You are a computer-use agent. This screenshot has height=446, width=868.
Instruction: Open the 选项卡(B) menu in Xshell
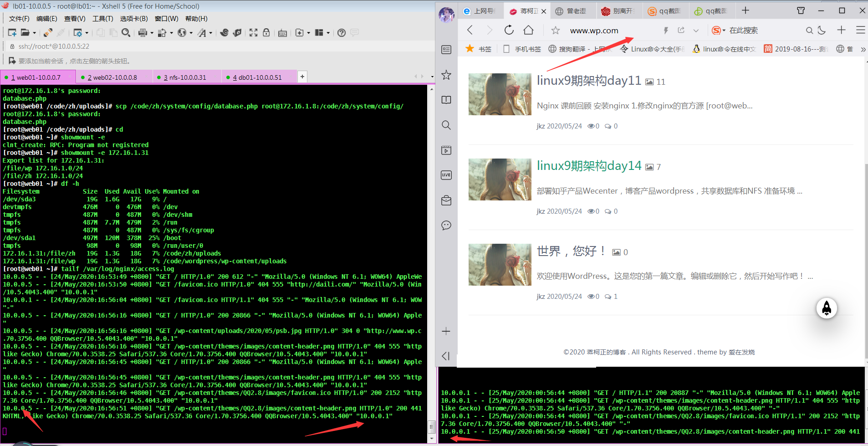pos(134,19)
